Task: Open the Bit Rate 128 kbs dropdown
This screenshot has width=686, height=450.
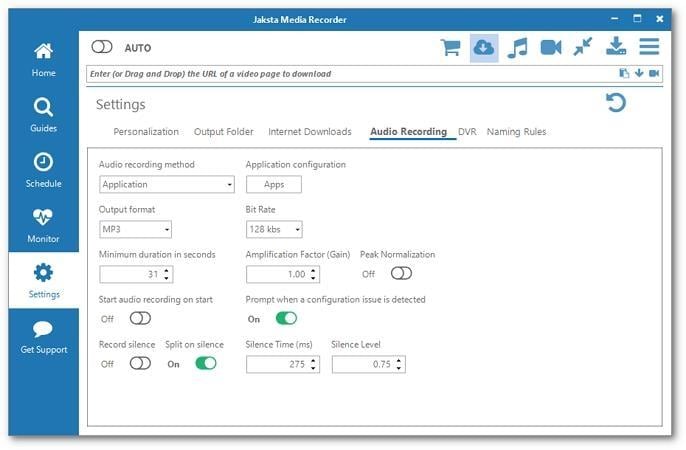Action: tap(274, 230)
